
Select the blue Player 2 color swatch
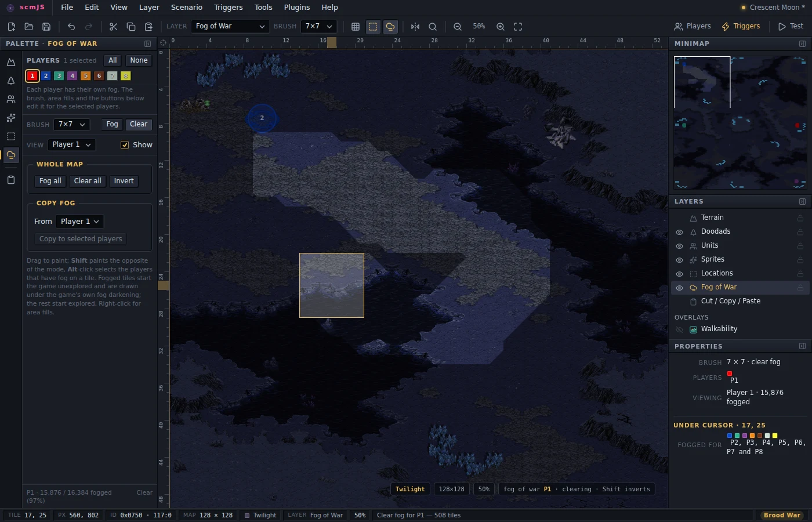(46, 76)
